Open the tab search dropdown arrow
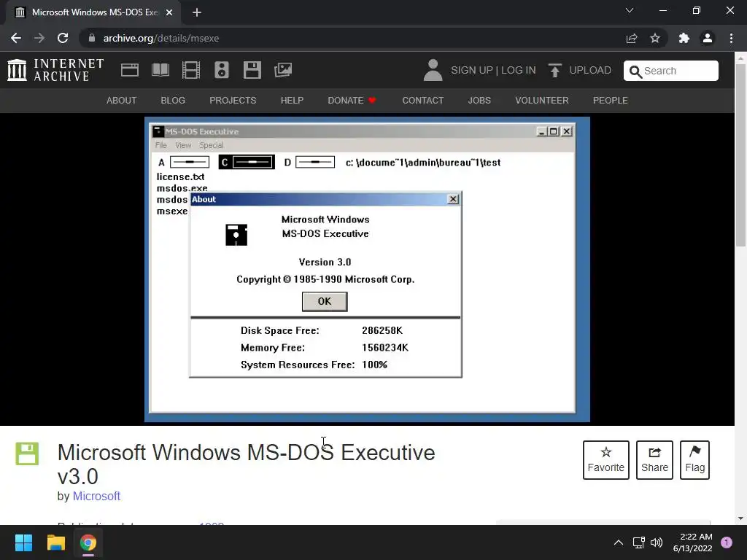Image resolution: width=747 pixels, height=560 pixels. click(630, 10)
